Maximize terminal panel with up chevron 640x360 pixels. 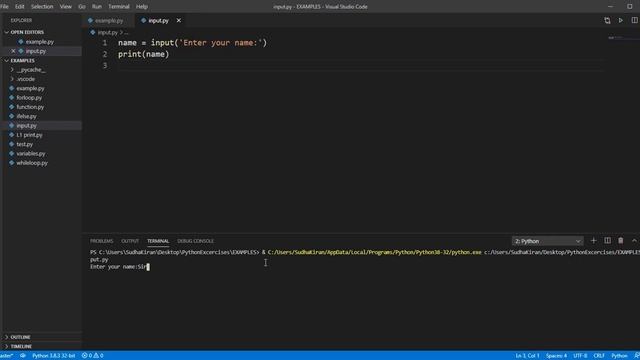634,241
